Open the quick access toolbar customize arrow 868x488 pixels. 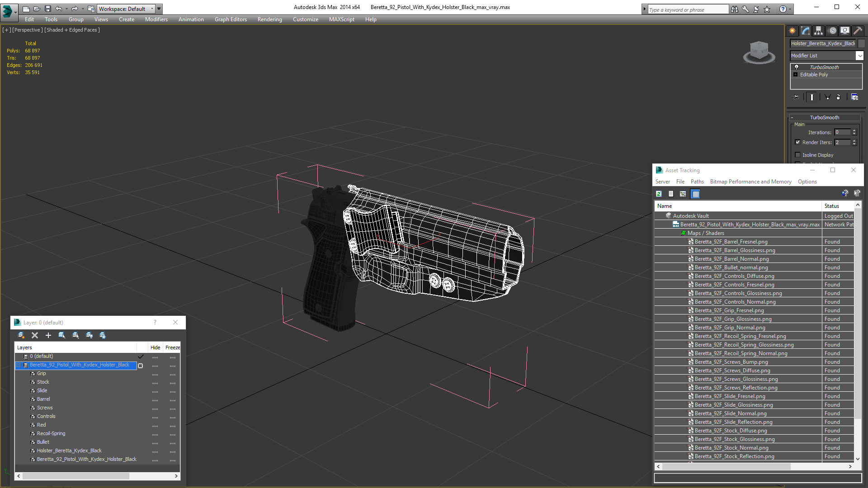click(x=159, y=9)
